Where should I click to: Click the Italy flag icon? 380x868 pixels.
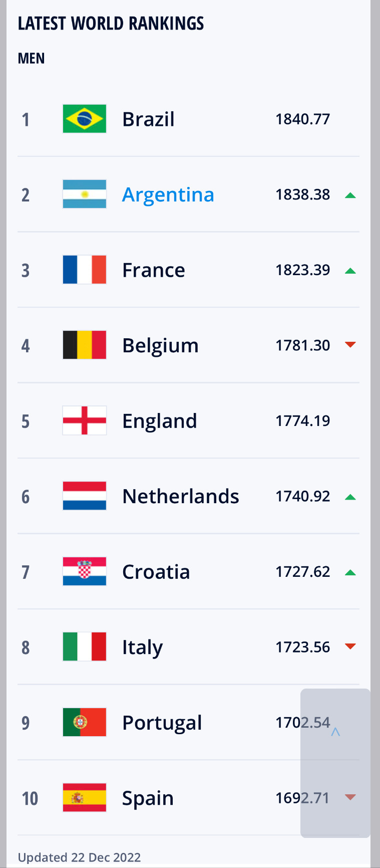click(84, 646)
